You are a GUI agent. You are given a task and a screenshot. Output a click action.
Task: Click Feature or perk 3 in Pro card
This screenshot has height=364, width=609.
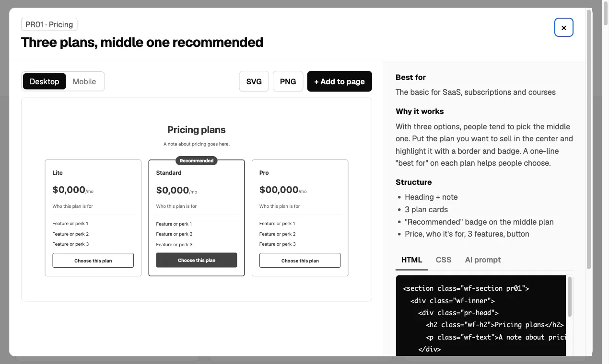[278, 244]
